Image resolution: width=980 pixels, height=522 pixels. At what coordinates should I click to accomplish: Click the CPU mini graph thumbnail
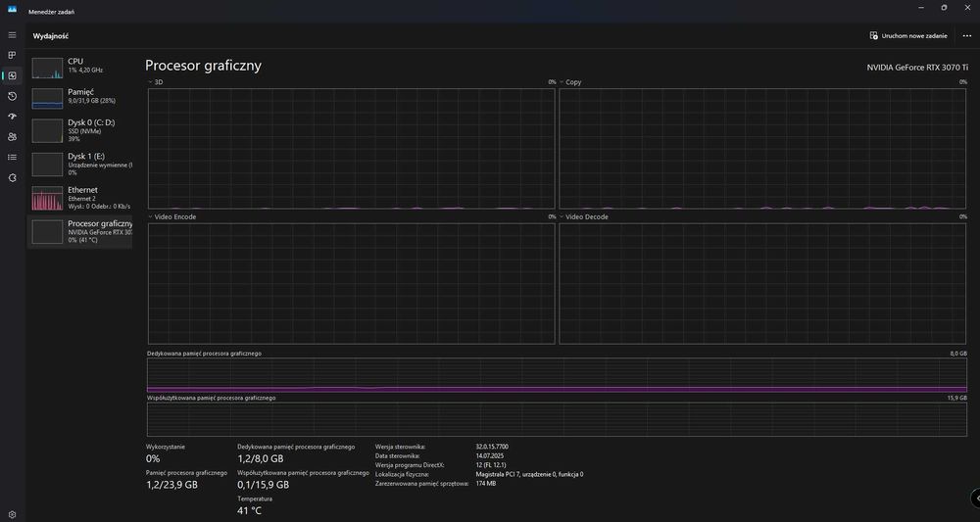[47, 68]
